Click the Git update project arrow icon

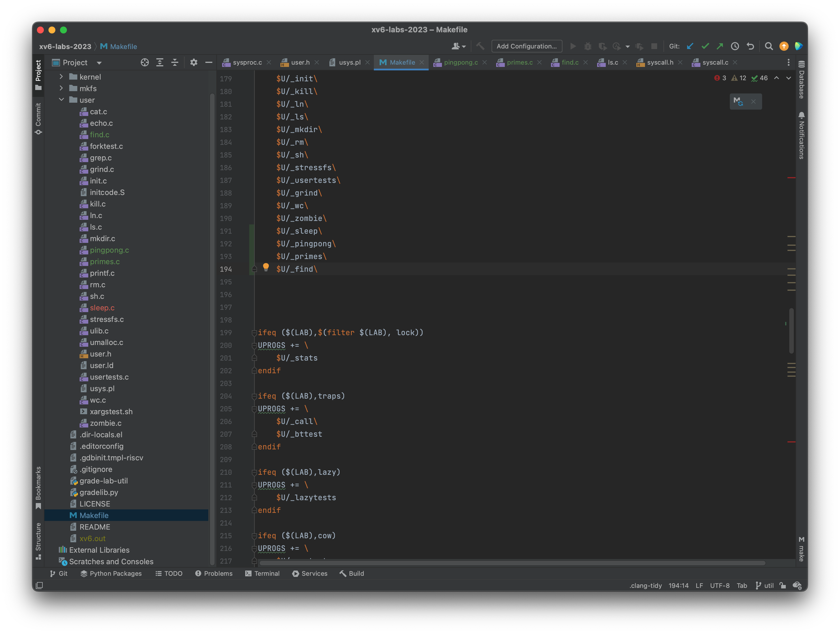[x=690, y=46]
